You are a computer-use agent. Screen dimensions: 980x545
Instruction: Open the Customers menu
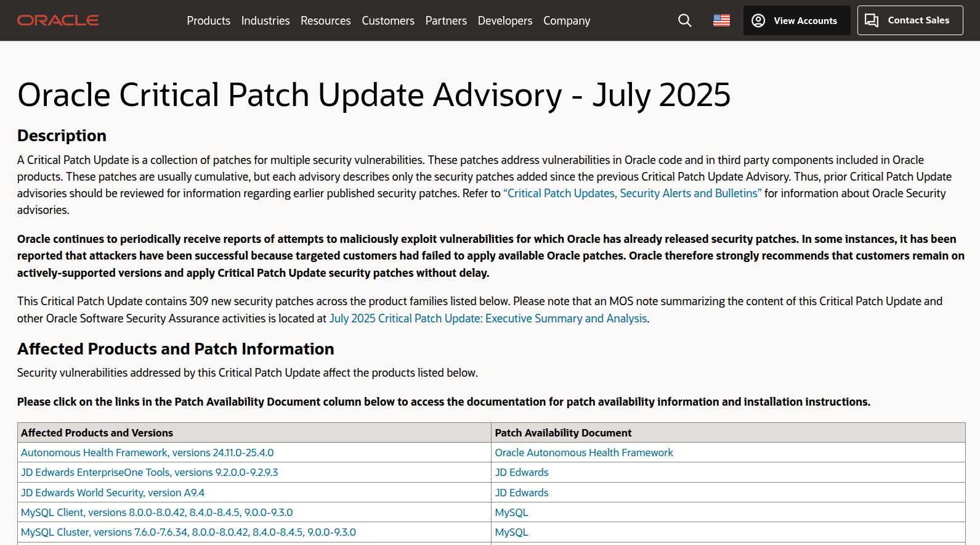[x=387, y=20]
